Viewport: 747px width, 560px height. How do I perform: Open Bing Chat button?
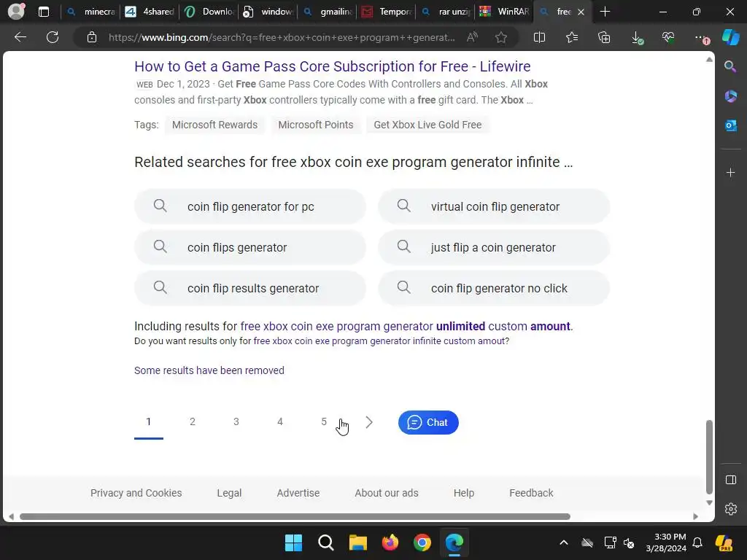428,422
